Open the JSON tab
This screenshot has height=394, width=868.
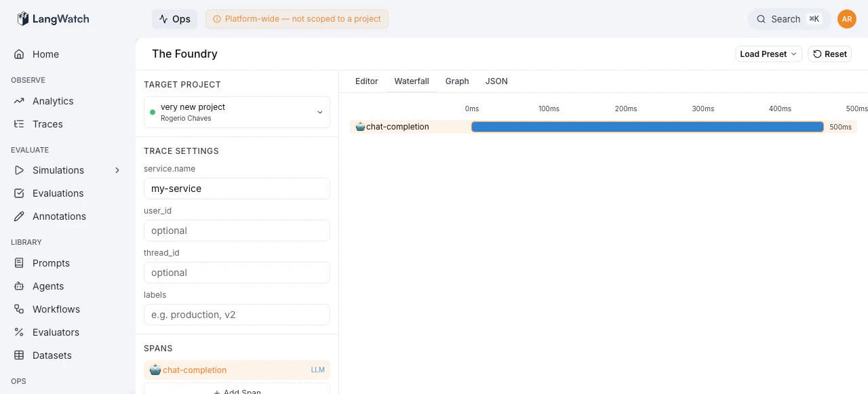pyautogui.click(x=496, y=81)
